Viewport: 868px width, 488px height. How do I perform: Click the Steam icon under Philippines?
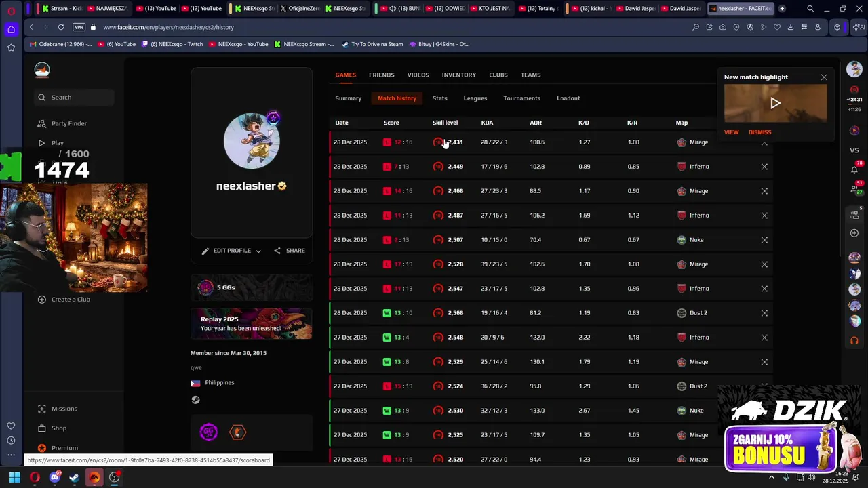point(195,400)
